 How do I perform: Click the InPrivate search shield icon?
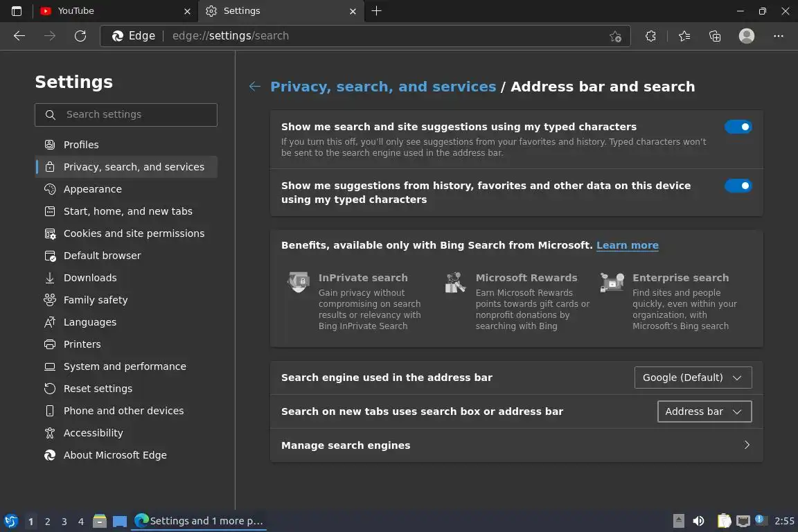[299, 281]
